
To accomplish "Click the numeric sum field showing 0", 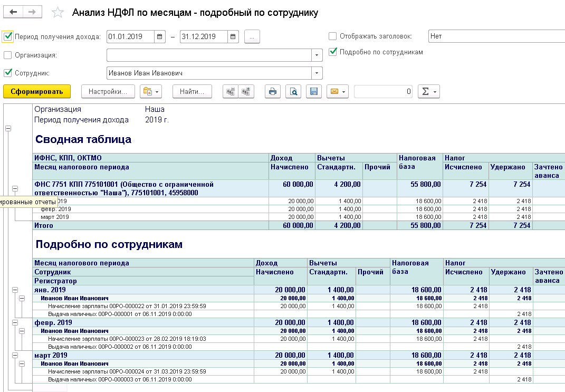I will 384,91.
